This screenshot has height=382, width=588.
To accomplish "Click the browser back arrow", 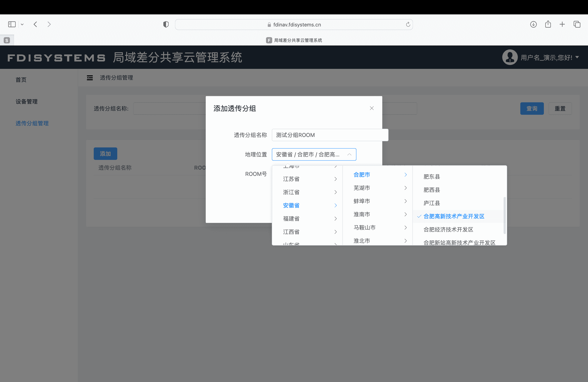I will pyautogui.click(x=35, y=24).
